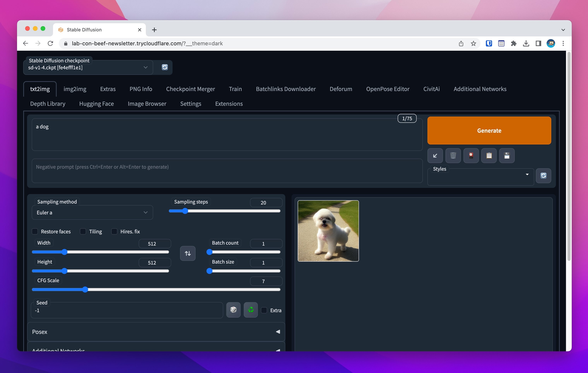Click the trash clear prompt icon
The image size is (588, 373).
pyautogui.click(x=453, y=156)
